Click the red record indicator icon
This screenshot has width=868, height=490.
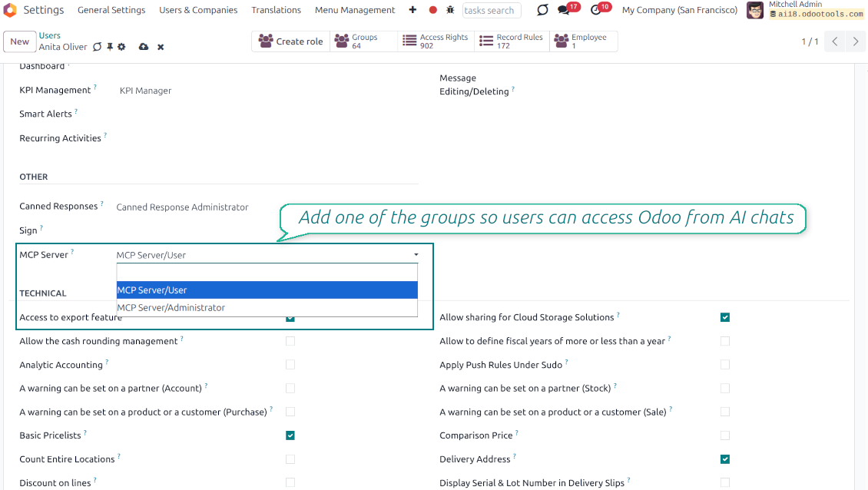pos(431,10)
